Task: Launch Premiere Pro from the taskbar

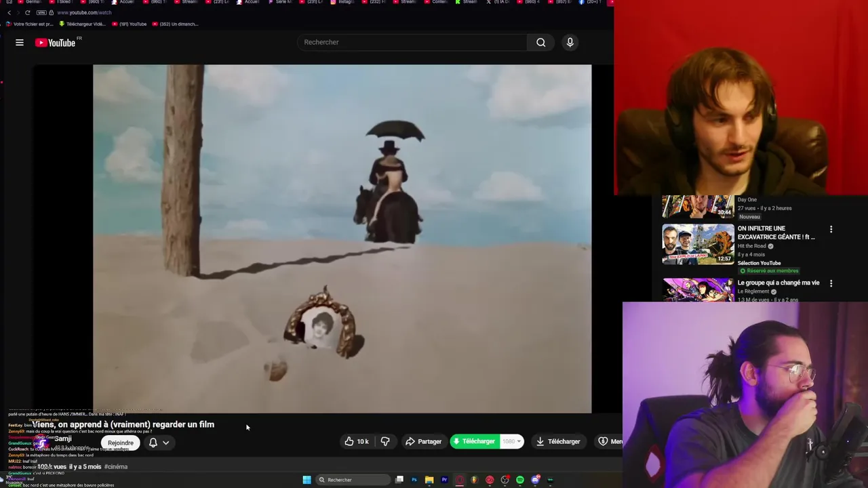Action: 444,480
